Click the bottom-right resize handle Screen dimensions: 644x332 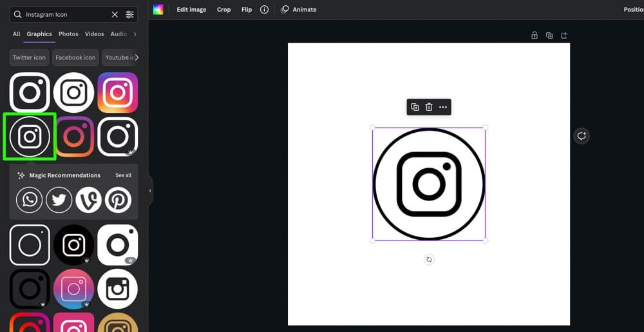[x=486, y=241]
